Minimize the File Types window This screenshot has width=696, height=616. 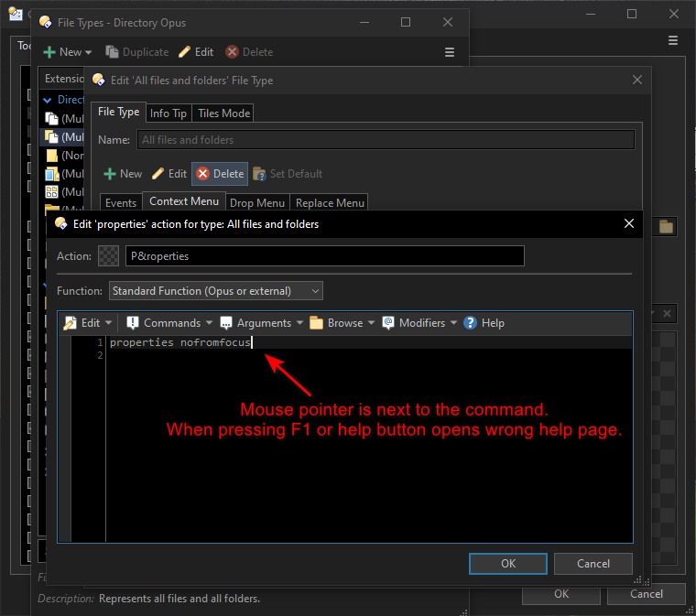click(364, 22)
